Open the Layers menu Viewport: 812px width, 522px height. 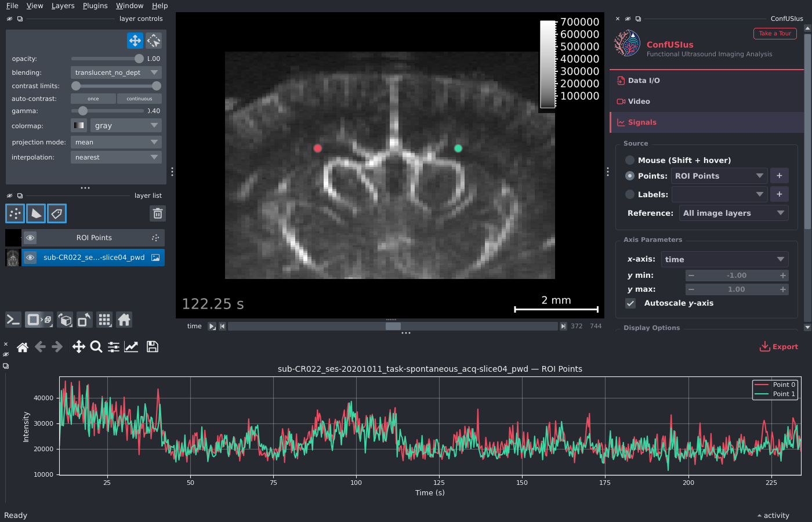pyautogui.click(x=63, y=6)
